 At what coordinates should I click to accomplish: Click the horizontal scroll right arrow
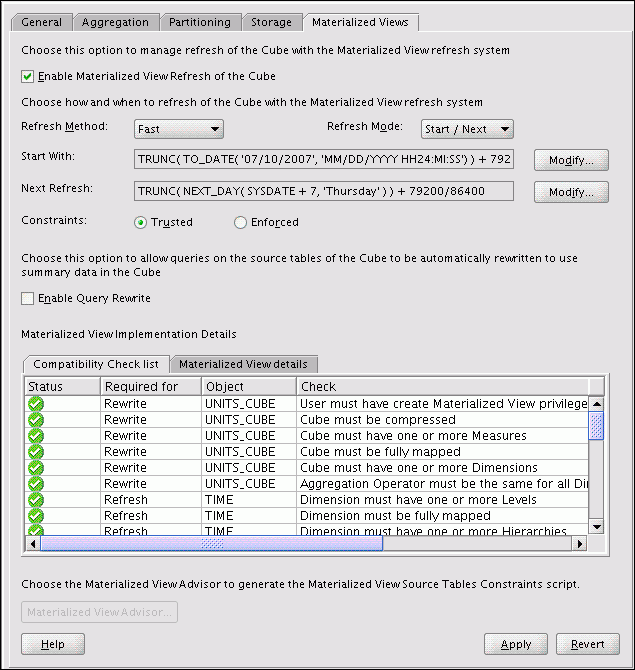[580, 544]
